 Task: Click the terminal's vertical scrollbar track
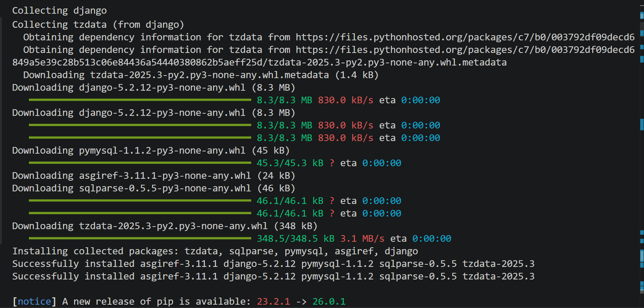[x=642, y=154]
